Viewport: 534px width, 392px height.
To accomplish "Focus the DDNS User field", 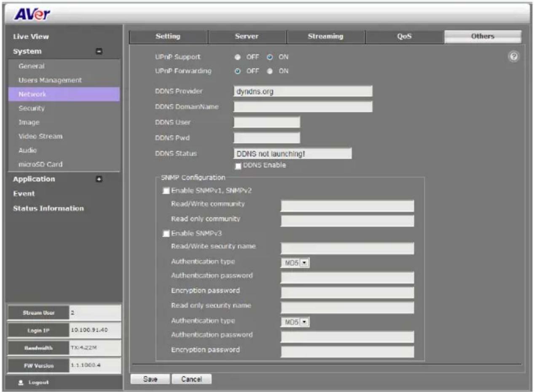I will [267, 123].
